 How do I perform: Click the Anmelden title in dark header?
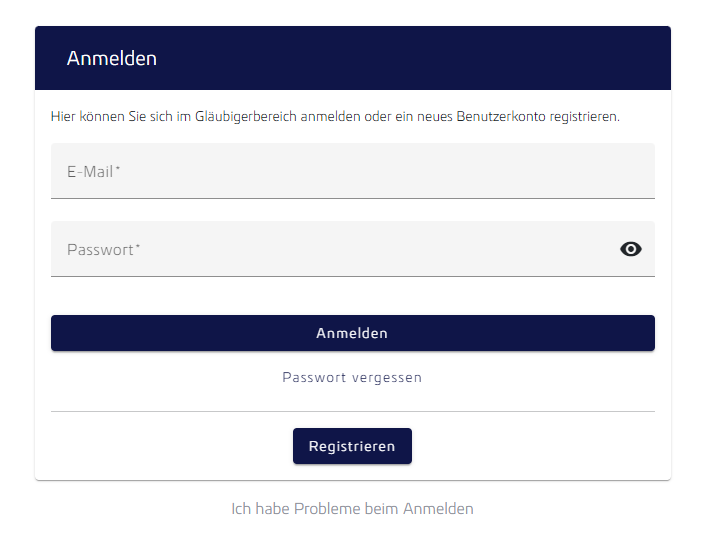point(112,58)
